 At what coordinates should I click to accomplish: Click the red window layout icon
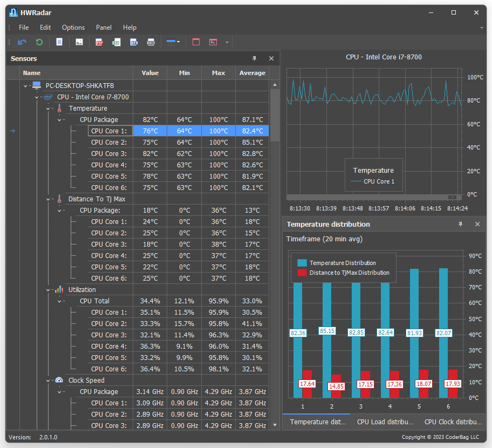click(196, 42)
